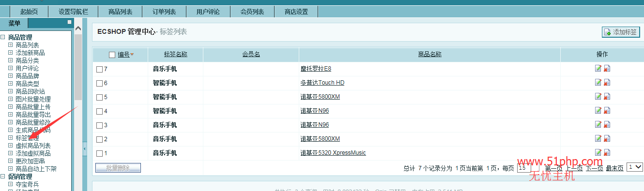Open the page number dropdown
Viewport: 644px width, 191px height.
tap(634, 167)
